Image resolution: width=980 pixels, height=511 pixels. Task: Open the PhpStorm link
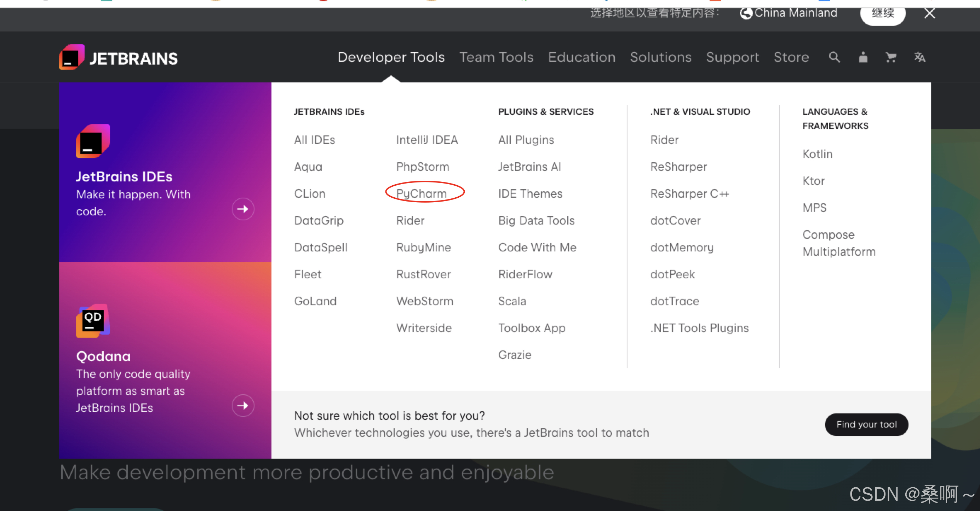[422, 167]
